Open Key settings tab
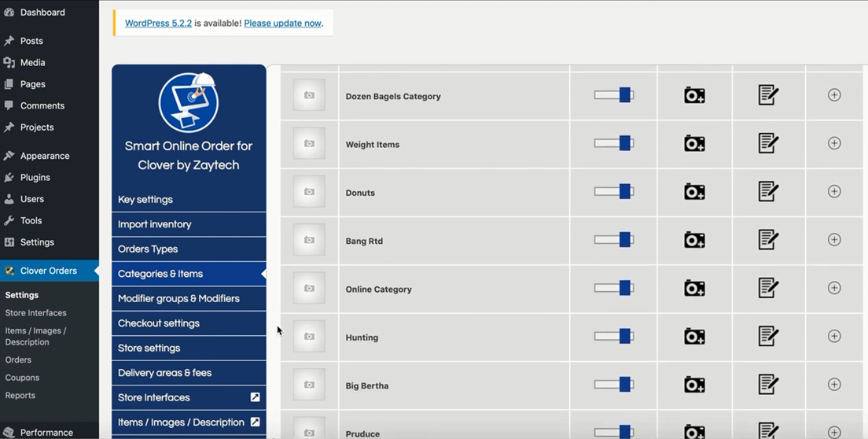868x439 pixels. click(189, 199)
